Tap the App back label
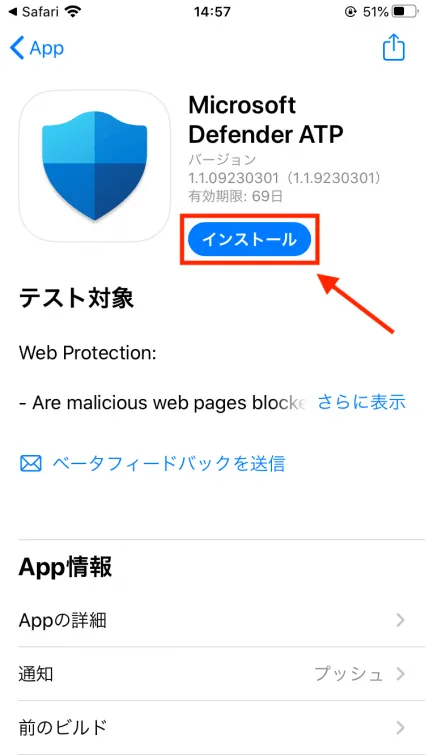Viewport: 425px width, 756px height. click(46, 49)
